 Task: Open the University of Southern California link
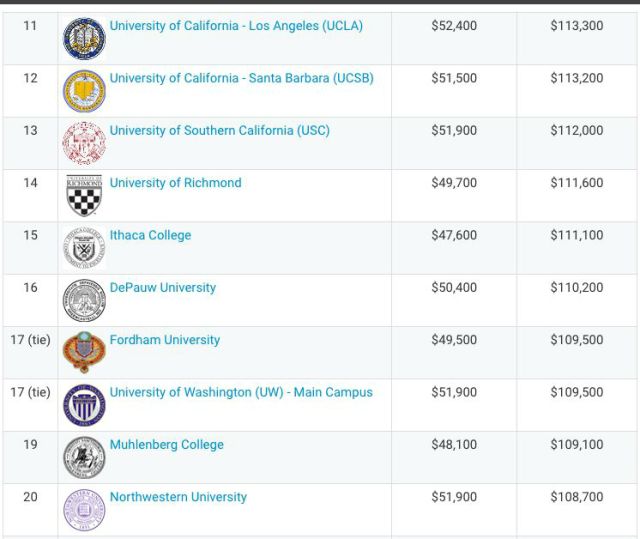coord(220,131)
